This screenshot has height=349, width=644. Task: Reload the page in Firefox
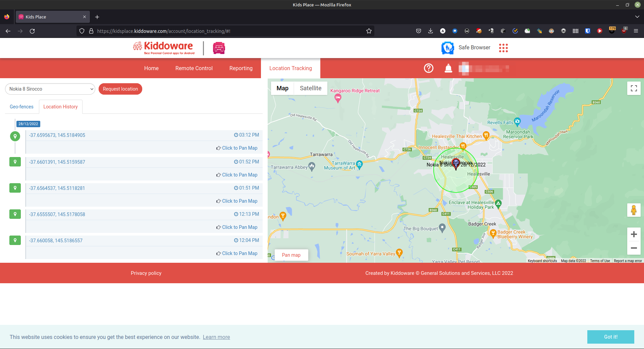(x=32, y=31)
